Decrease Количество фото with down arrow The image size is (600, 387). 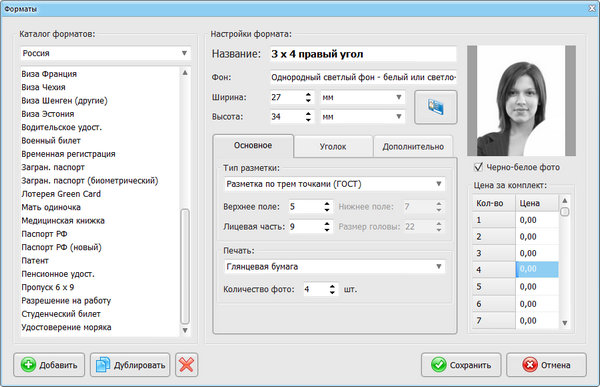point(332,292)
